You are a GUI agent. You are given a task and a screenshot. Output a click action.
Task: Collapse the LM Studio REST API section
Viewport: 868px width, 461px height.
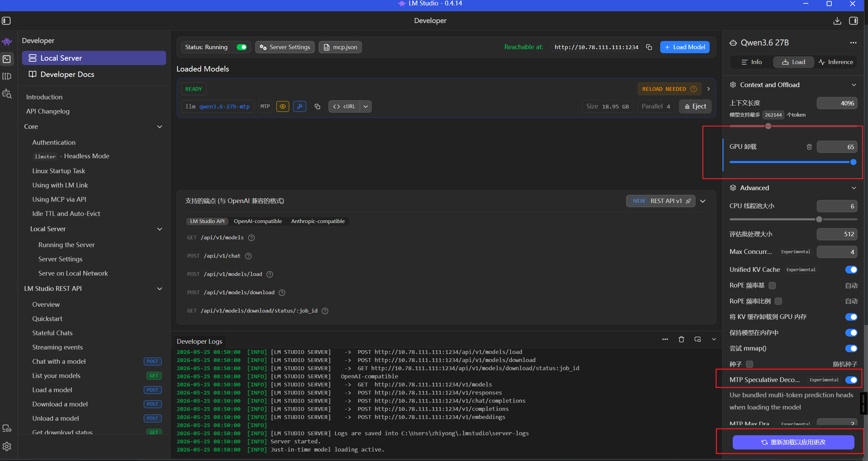point(160,289)
